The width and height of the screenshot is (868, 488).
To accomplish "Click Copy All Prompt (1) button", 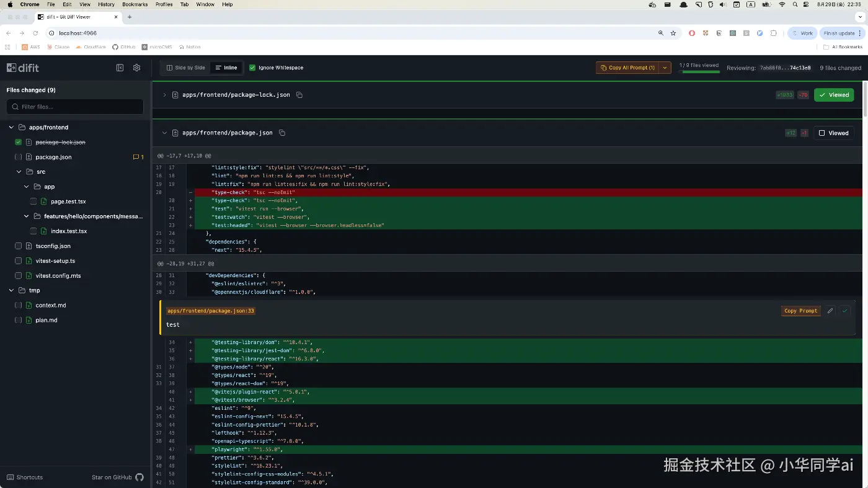I will 627,68.
